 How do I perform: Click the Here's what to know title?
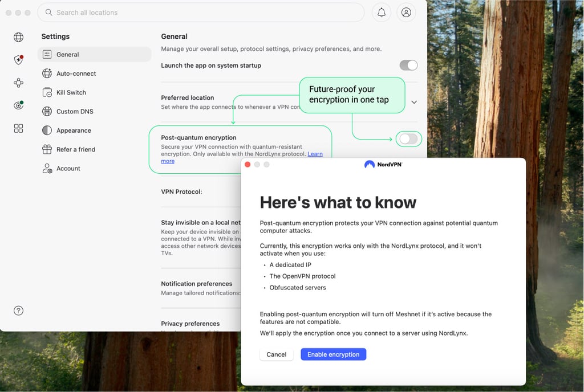(338, 203)
